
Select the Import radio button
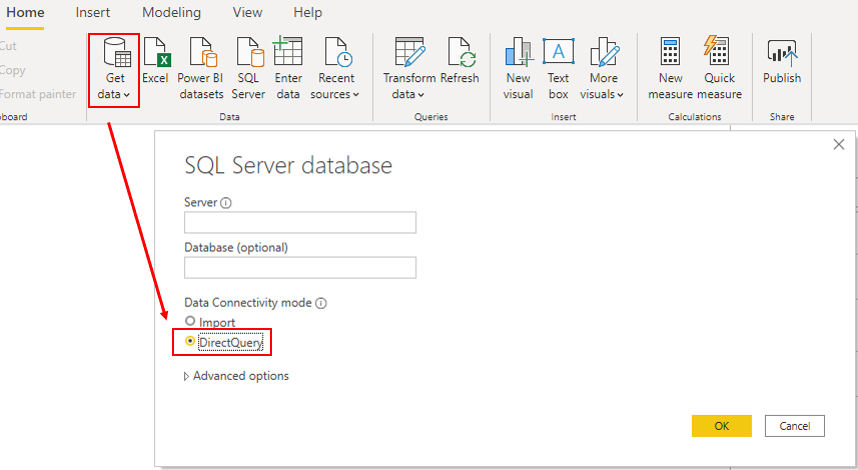190,321
